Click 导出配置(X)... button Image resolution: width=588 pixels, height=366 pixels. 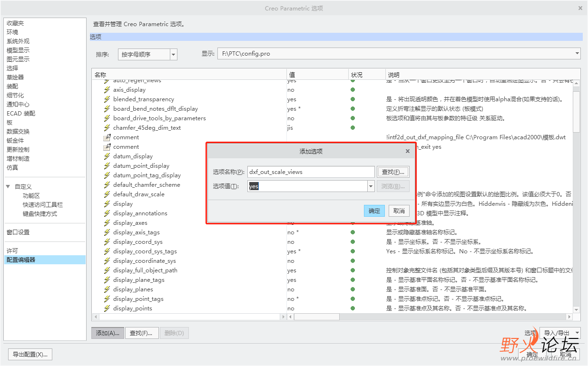(30, 355)
